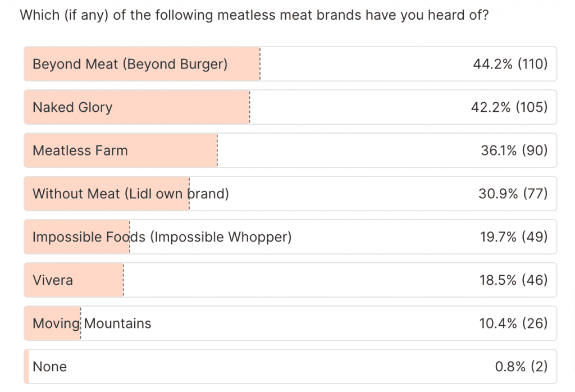Select the Moving Mountains label
The width and height of the screenshot is (575, 392).
click(x=92, y=323)
